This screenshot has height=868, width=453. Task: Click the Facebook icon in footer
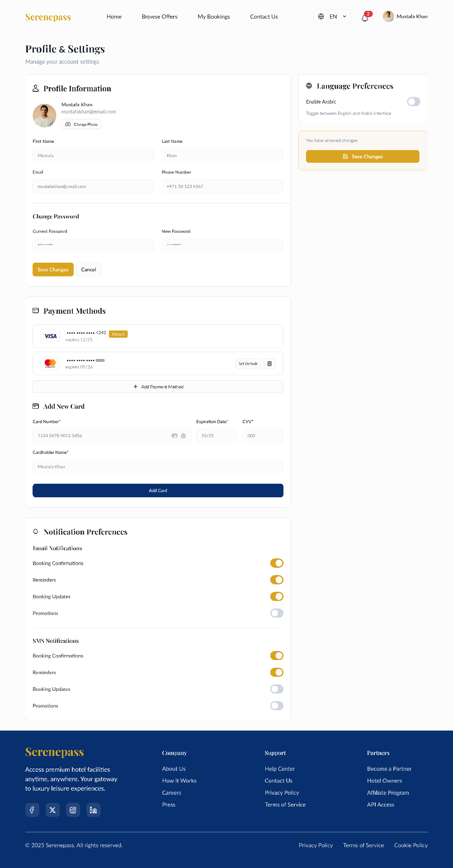(x=32, y=810)
